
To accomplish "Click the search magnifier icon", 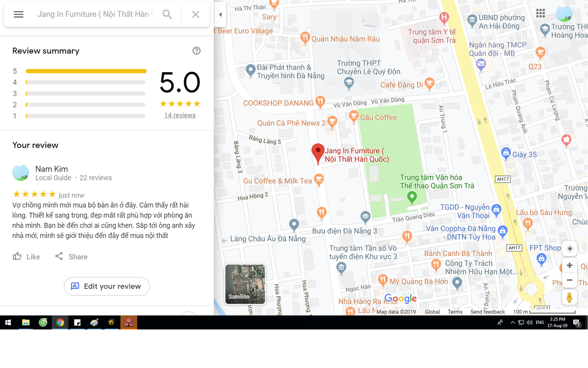I will (x=167, y=14).
